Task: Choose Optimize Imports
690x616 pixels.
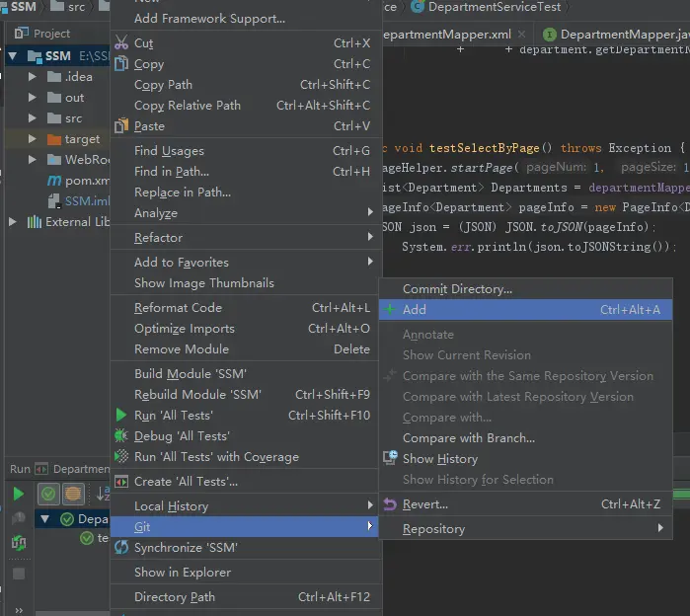Action: click(x=244, y=329)
